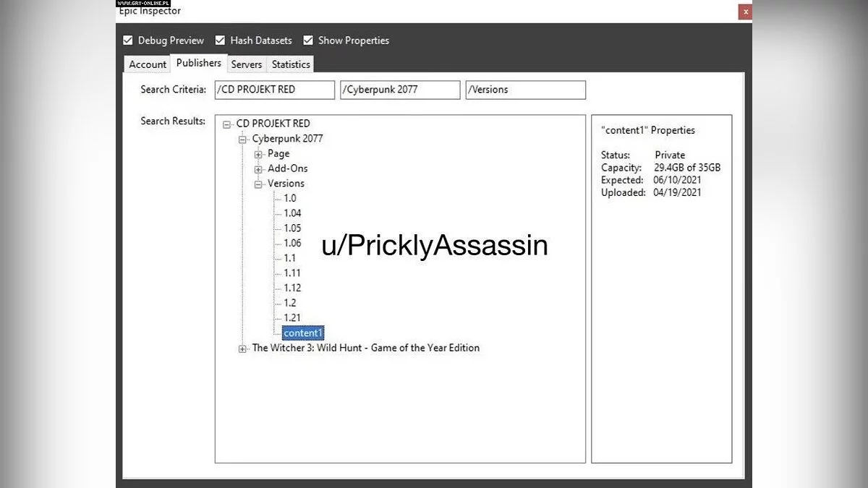The image size is (868, 488).
Task: Close the Epic Inspector window
Action: 745,12
